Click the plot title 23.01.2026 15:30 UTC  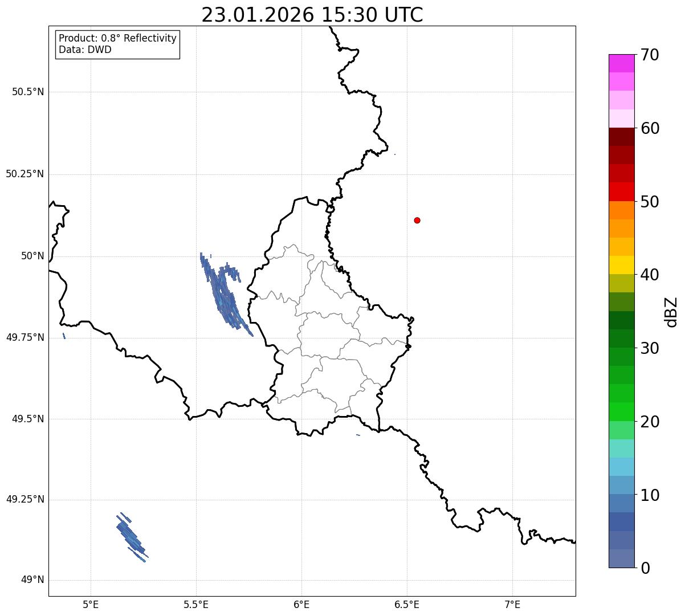(312, 15)
